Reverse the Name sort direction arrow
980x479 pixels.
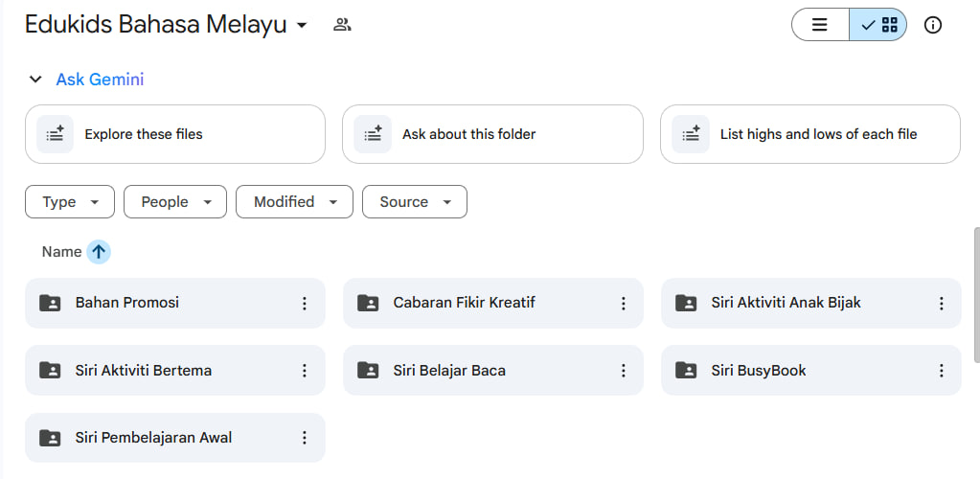point(99,252)
